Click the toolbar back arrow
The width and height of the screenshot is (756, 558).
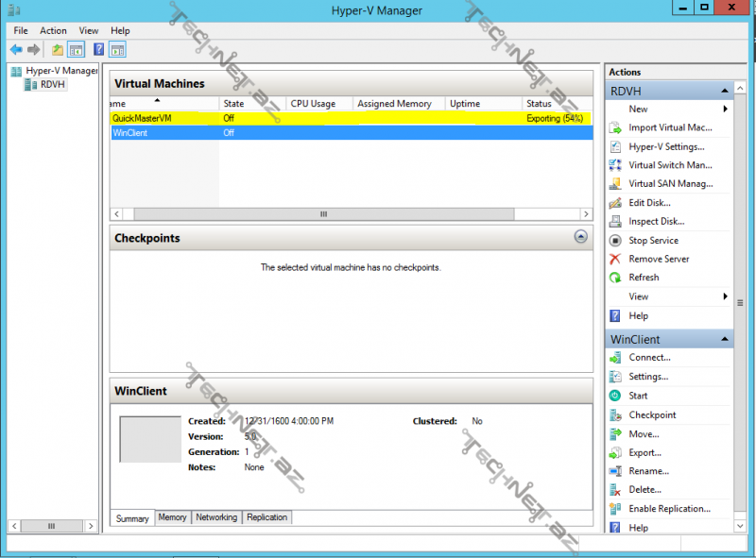[16, 49]
